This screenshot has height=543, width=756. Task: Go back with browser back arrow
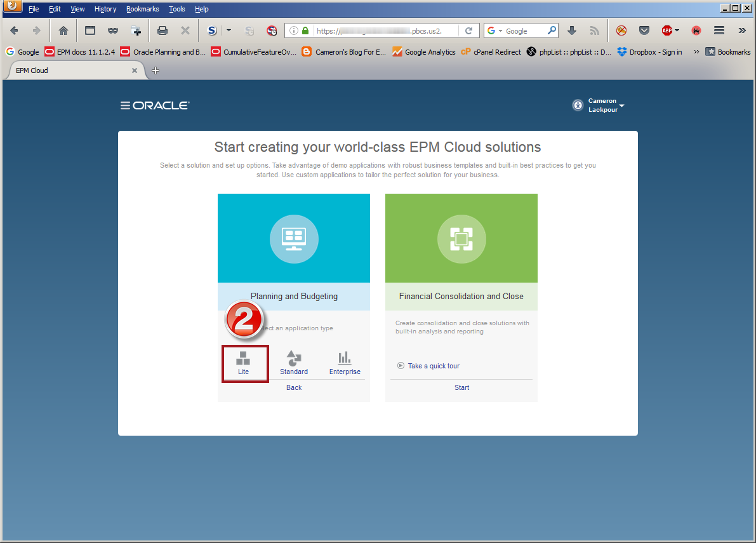click(x=14, y=30)
